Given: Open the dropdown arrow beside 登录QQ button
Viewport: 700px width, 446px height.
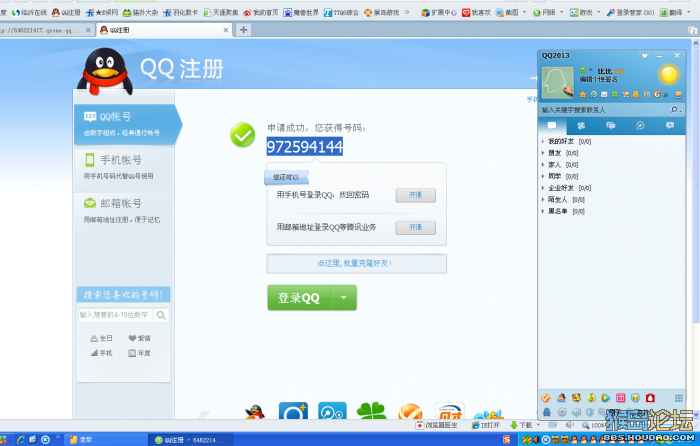Looking at the screenshot, I should (x=343, y=298).
